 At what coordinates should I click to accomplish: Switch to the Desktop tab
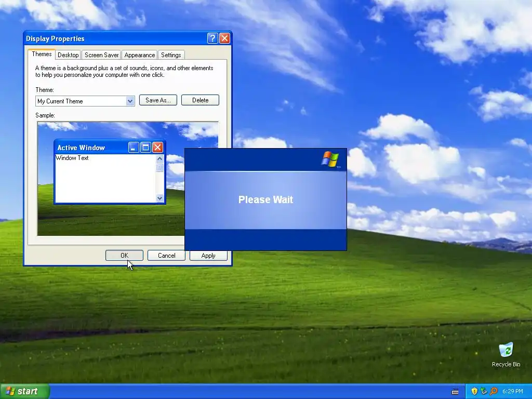click(x=68, y=55)
